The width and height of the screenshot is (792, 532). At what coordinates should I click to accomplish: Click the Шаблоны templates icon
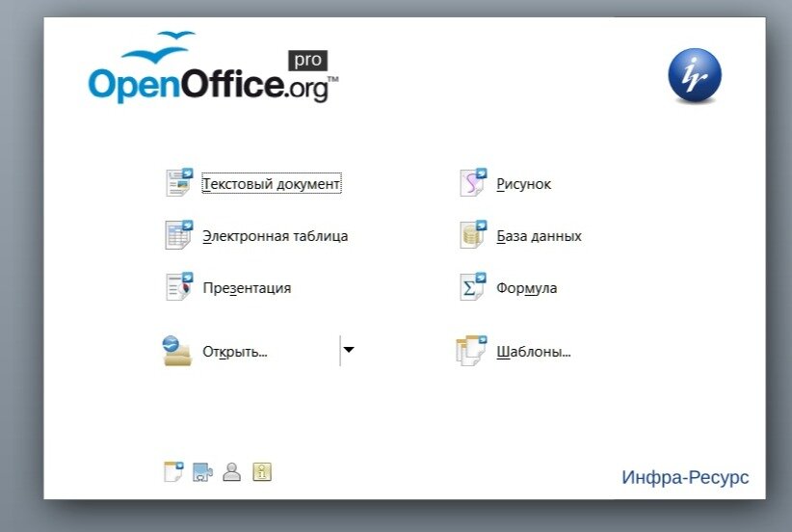click(471, 350)
